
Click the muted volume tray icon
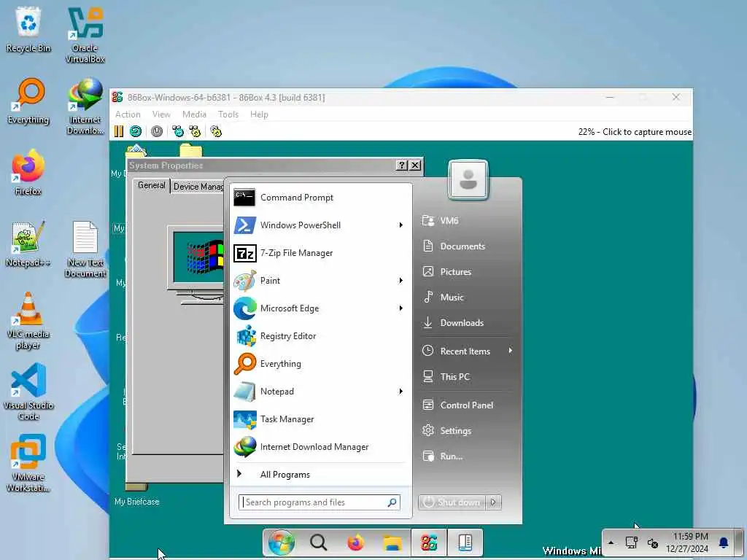tap(653, 542)
